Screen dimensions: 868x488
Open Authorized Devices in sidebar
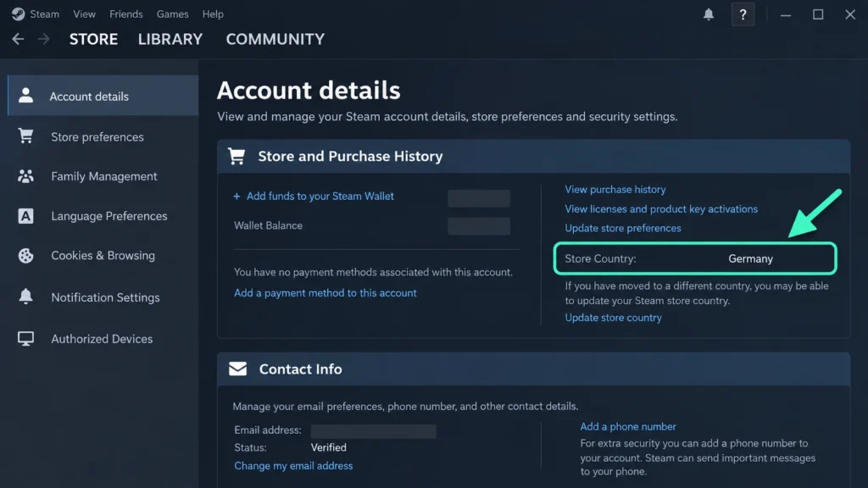coord(103,339)
